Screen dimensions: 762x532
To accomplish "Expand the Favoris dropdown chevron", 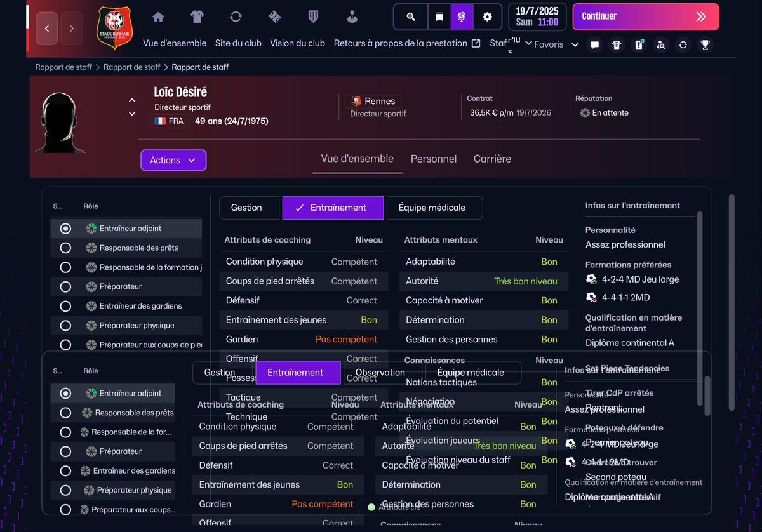I will pos(575,45).
